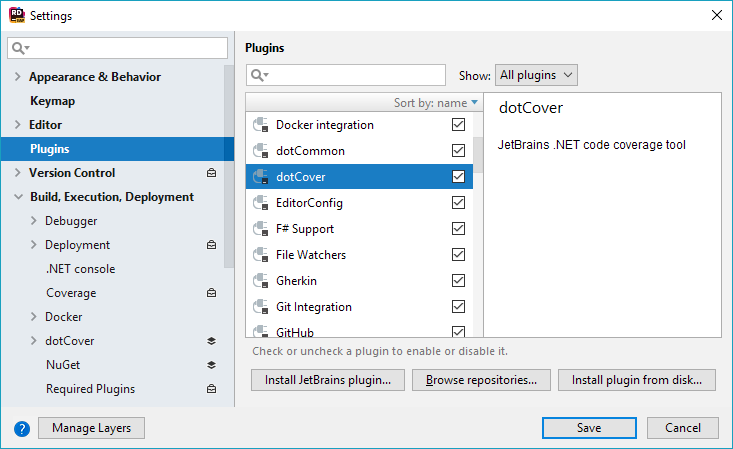This screenshot has width=733, height=449.
Task: Click the plugin list vertical scrollbar
Action: pos(478,155)
